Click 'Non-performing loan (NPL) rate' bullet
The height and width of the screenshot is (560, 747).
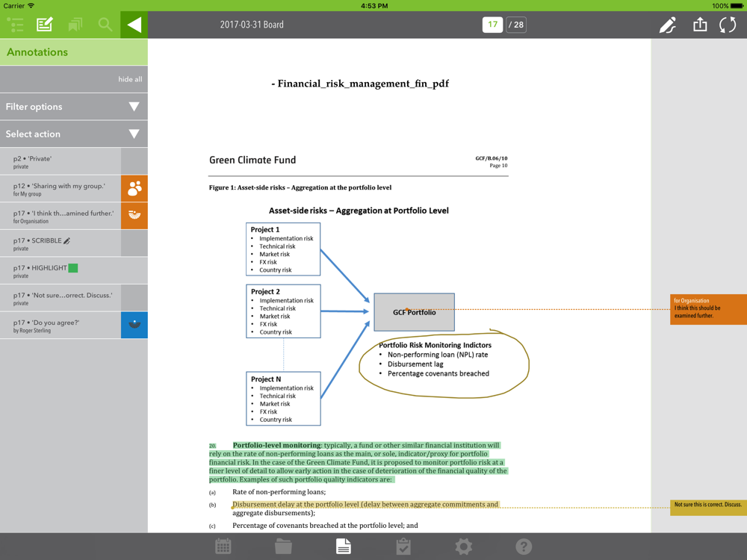pyautogui.click(x=438, y=355)
